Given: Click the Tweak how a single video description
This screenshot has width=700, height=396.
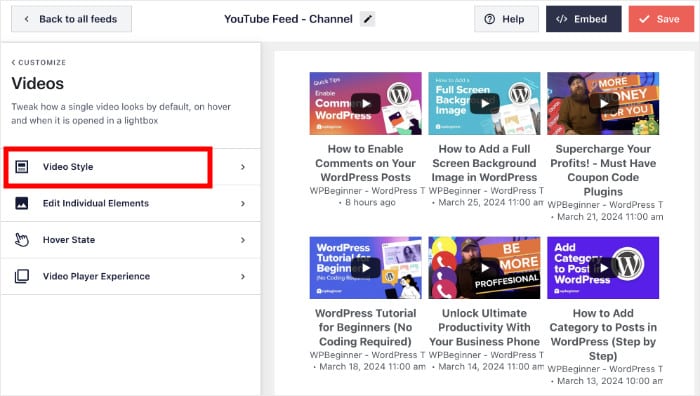Looking at the screenshot, I should 121,113.
